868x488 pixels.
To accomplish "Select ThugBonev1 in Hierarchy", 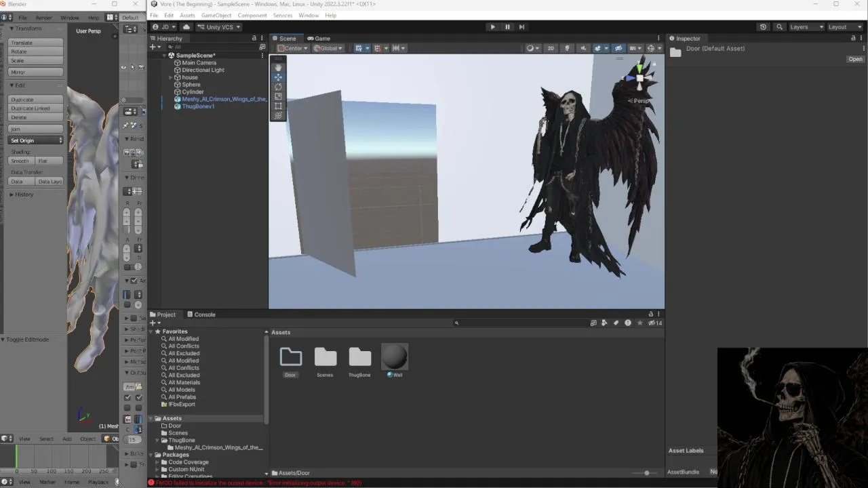I will coord(198,106).
